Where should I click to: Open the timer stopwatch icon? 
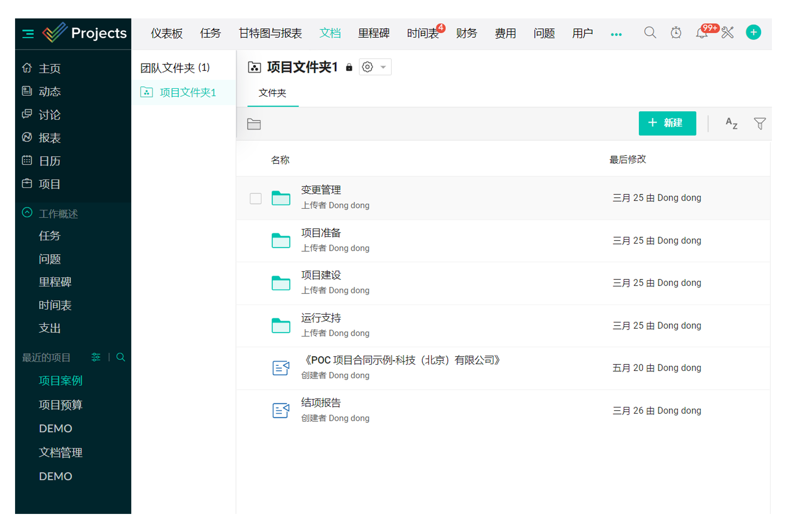tap(675, 33)
